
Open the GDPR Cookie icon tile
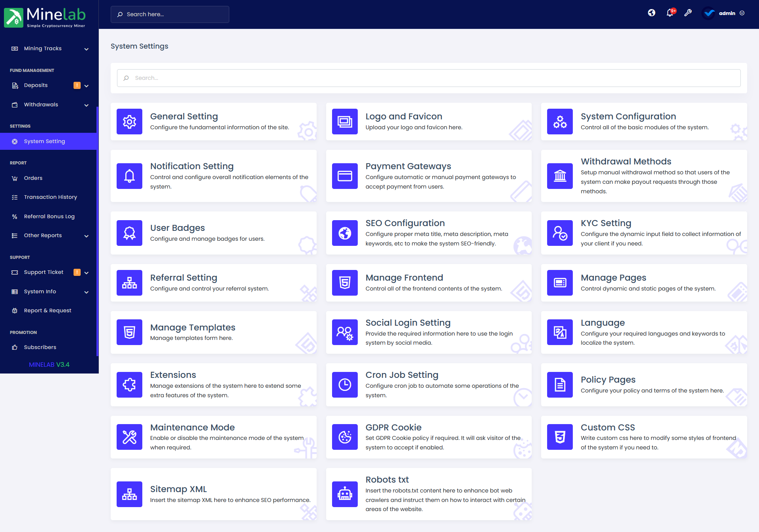coord(345,437)
